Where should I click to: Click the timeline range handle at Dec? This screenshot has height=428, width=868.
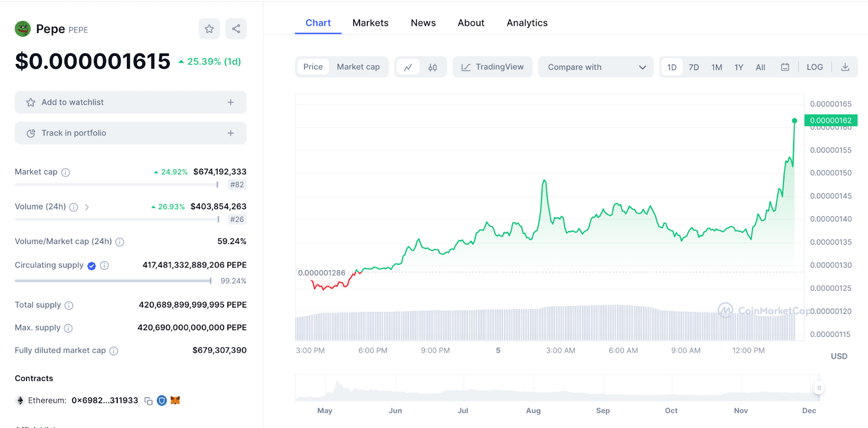pyautogui.click(x=819, y=388)
